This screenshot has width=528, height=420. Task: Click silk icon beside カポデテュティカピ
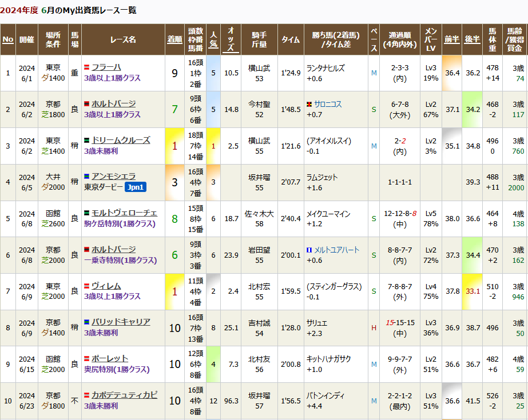tap(86, 395)
